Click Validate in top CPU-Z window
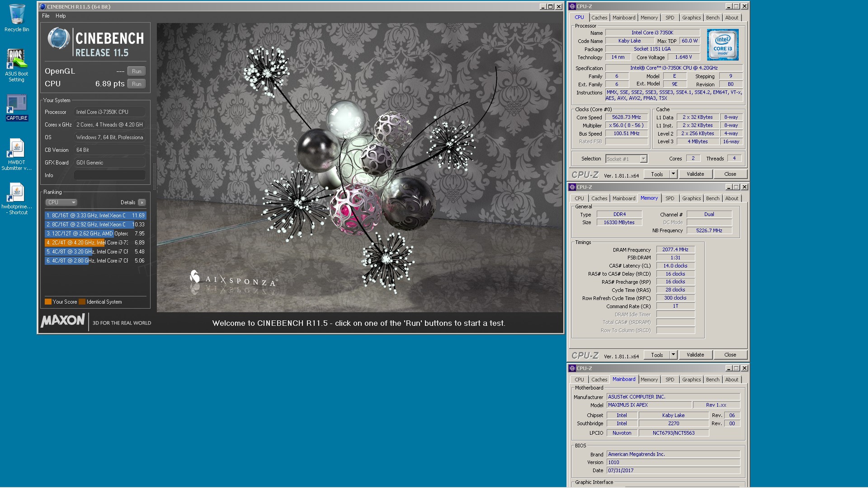Screen dimensions: 868x488 click(x=695, y=174)
